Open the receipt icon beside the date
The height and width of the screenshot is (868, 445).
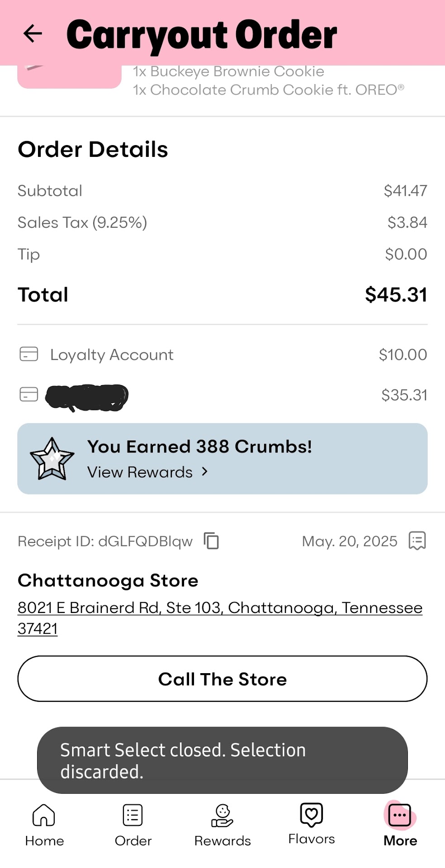click(x=417, y=541)
